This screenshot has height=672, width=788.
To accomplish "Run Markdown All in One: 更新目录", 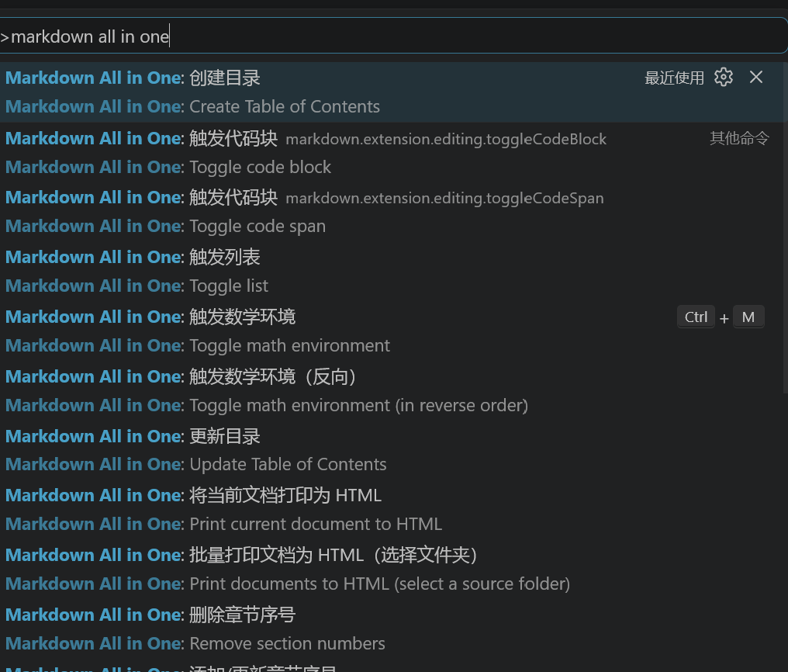I will click(133, 437).
